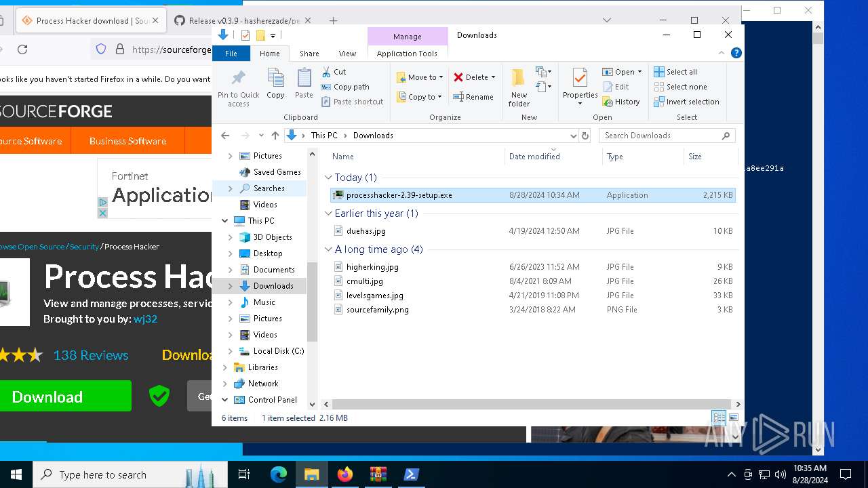Click the Explorer Help question icon
This screenshot has width=868, height=488.
pyautogui.click(x=736, y=53)
